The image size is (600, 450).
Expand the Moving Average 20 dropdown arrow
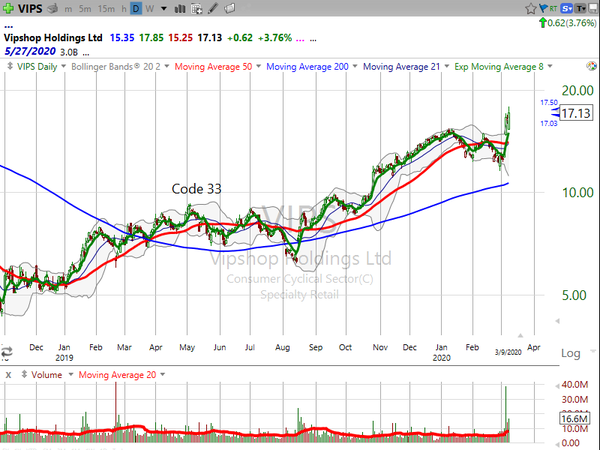(x=163, y=374)
